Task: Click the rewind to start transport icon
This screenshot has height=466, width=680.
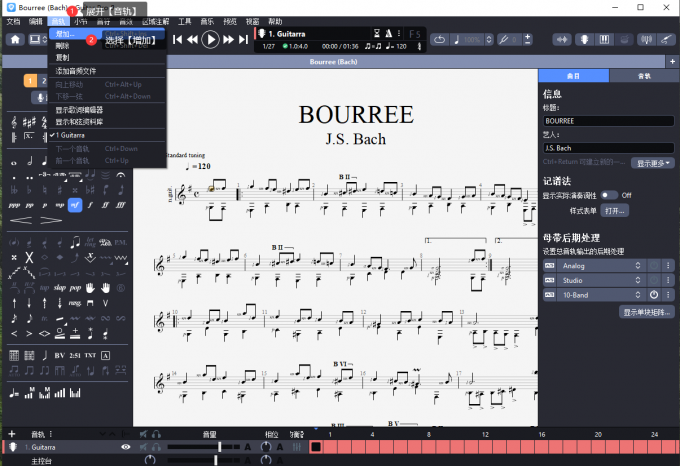Action: 177,40
